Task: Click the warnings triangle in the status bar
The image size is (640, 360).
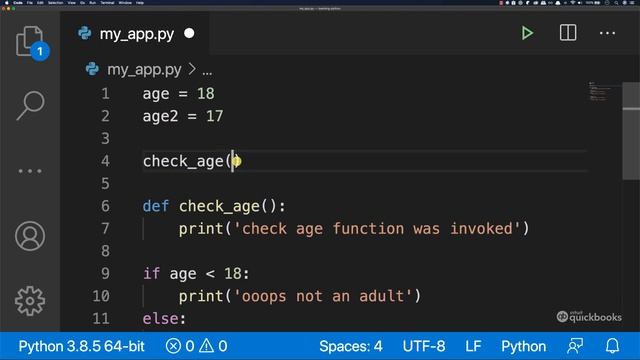Action: point(207,346)
